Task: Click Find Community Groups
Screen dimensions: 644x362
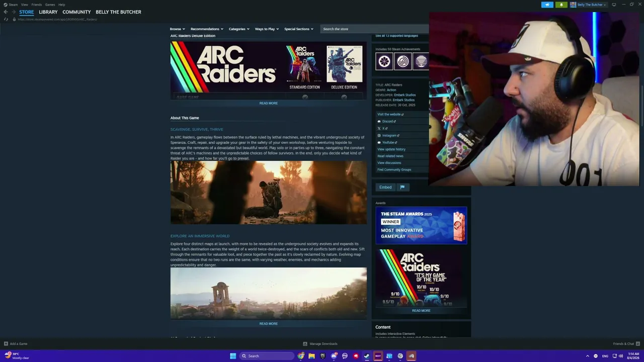Action: tap(394, 169)
